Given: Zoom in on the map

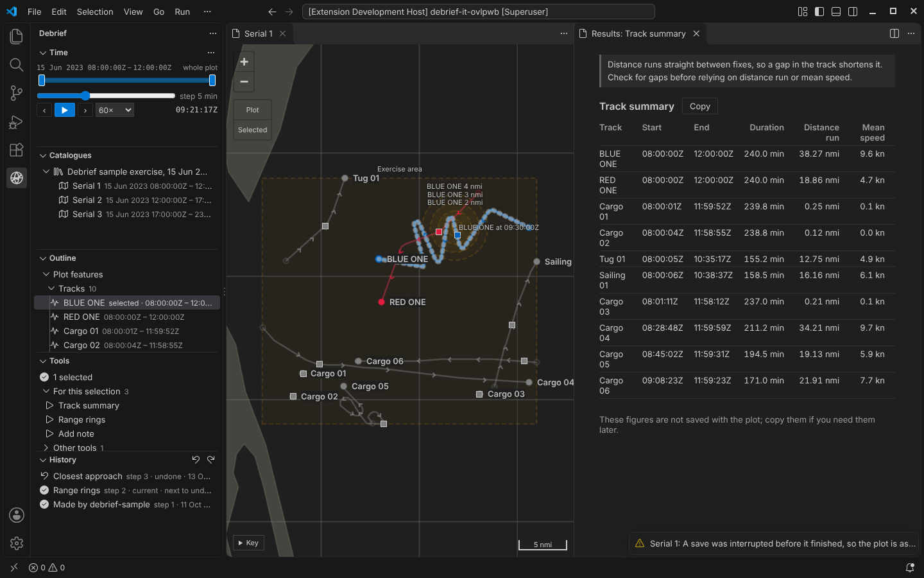Looking at the screenshot, I should click(244, 62).
